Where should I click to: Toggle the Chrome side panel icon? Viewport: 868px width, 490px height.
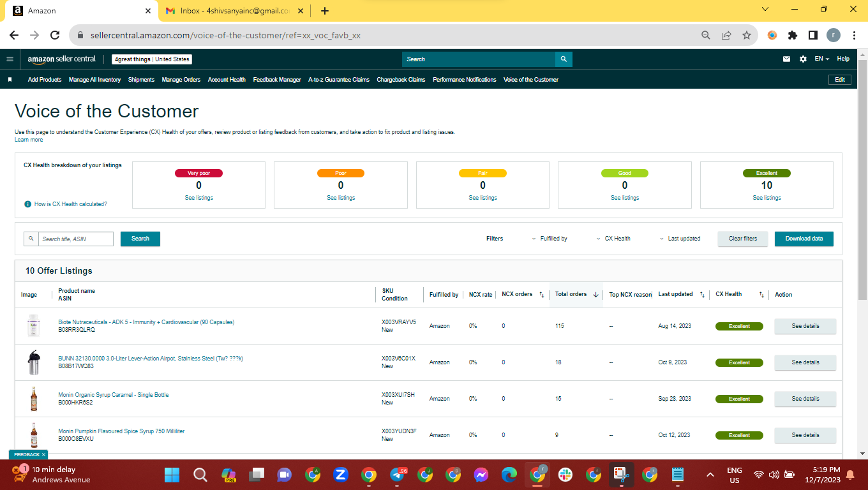click(x=813, y=35)
